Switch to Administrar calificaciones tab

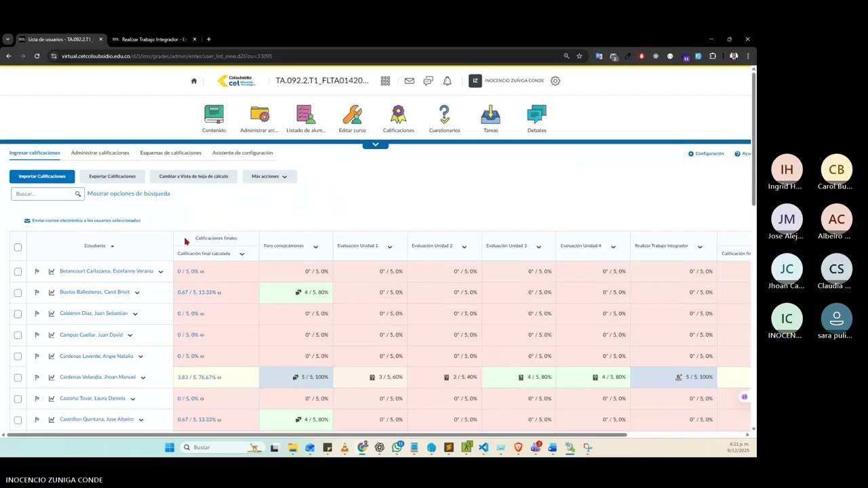pos(100,152)
